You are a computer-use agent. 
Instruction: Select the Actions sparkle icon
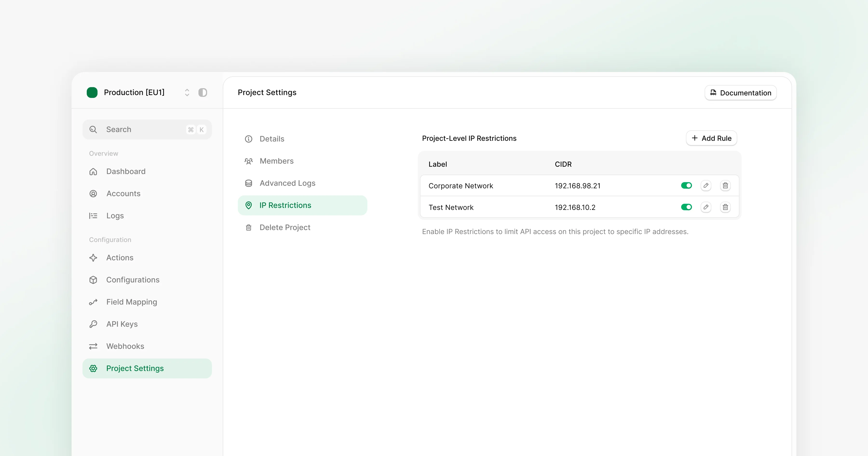93,258
